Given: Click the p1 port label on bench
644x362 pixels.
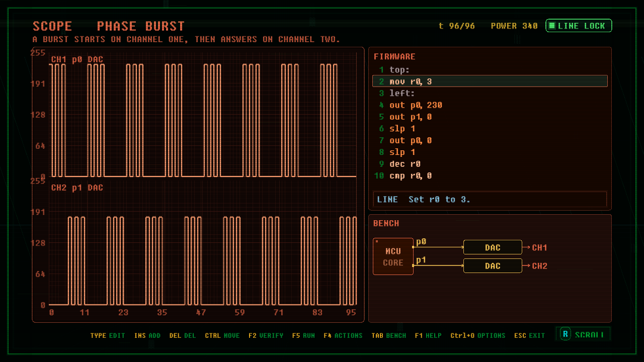Looking at the screenshot, I should pyautogui.click(x=421, y=260).
